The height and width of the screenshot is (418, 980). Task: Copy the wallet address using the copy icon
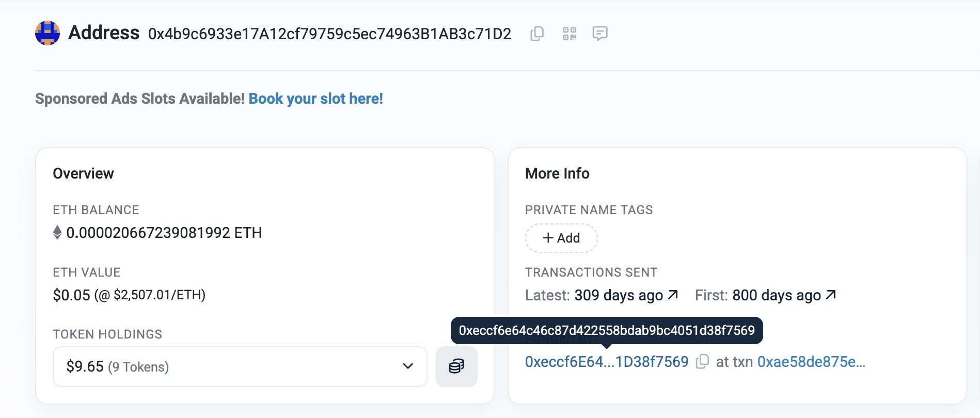pos(537,34)
